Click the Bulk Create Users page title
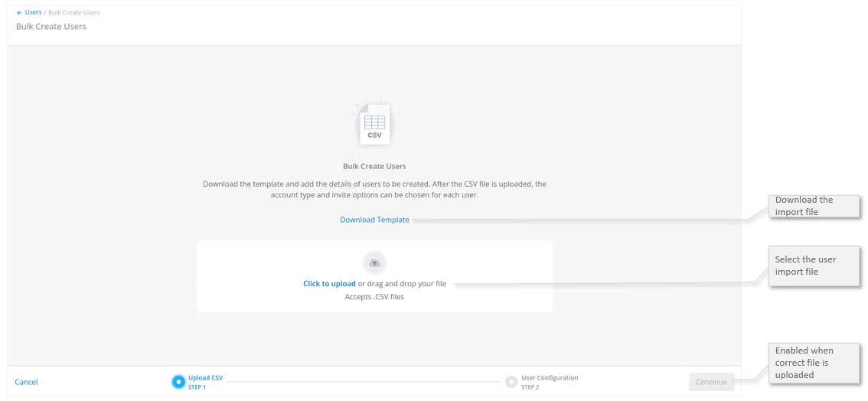The height and width of the screenshot is (401, 868). pyautogui.click(x=51, y=27)
